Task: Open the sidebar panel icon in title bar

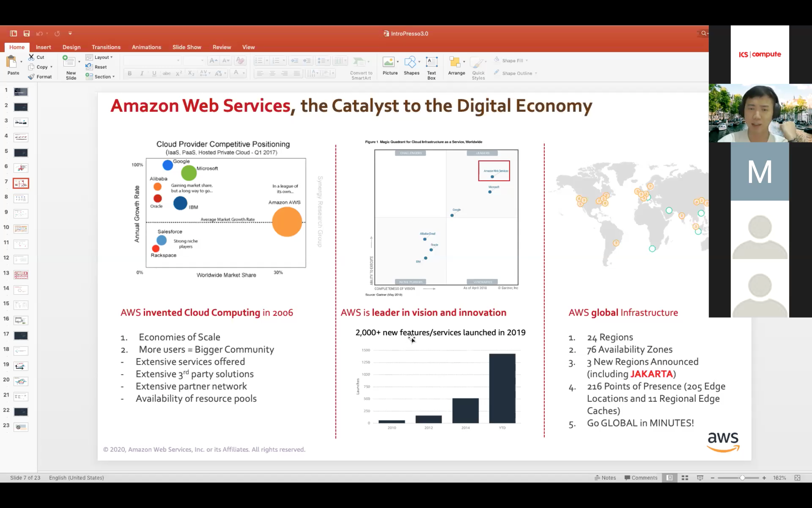Action: (x=14, y=33)
